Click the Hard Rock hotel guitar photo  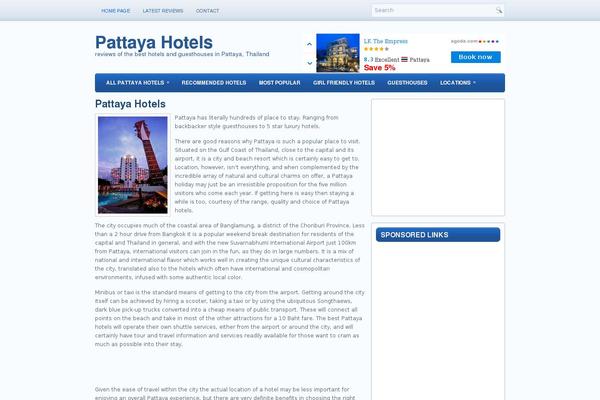point(133,165)
